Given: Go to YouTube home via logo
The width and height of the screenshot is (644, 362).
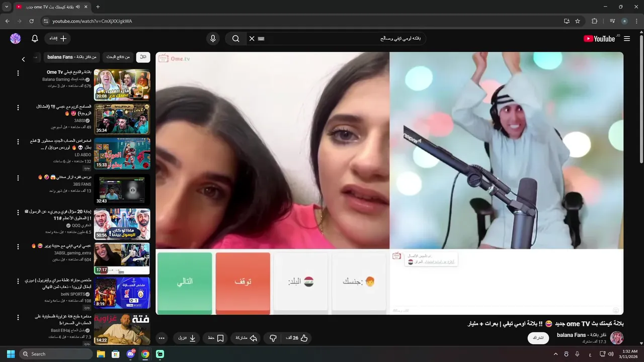Looking at the screenshot, I should point(599,39).
